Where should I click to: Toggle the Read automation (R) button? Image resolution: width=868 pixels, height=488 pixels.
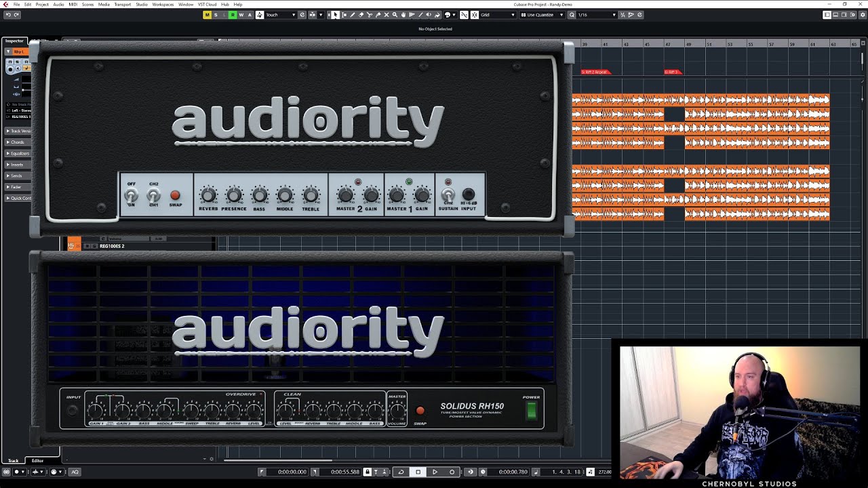click(233, 15)
